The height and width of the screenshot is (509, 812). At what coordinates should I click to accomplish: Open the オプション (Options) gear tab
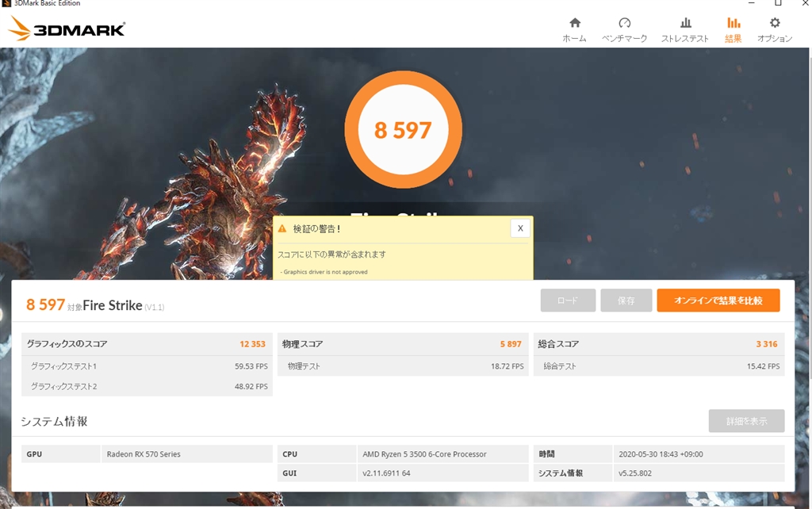pos(775,30)
